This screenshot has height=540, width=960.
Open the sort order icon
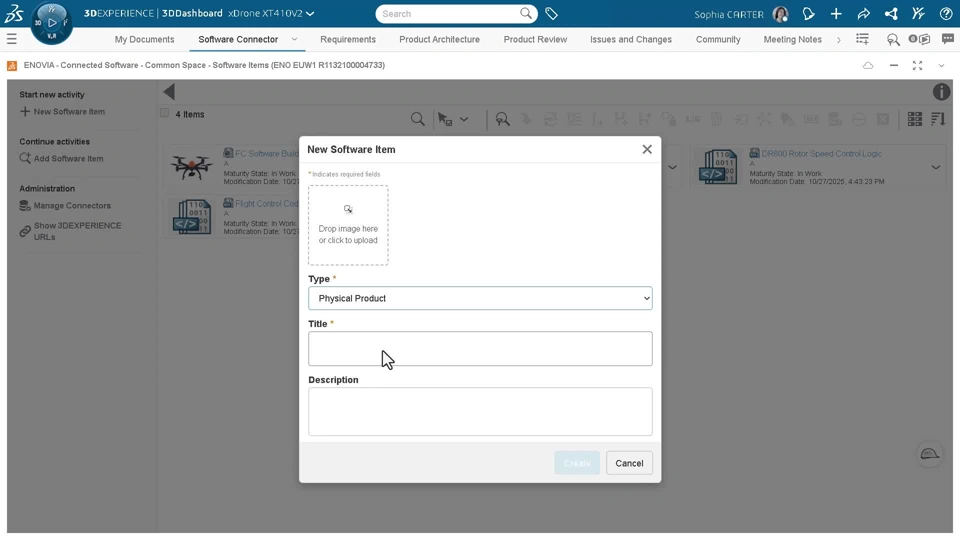point(938,119)
